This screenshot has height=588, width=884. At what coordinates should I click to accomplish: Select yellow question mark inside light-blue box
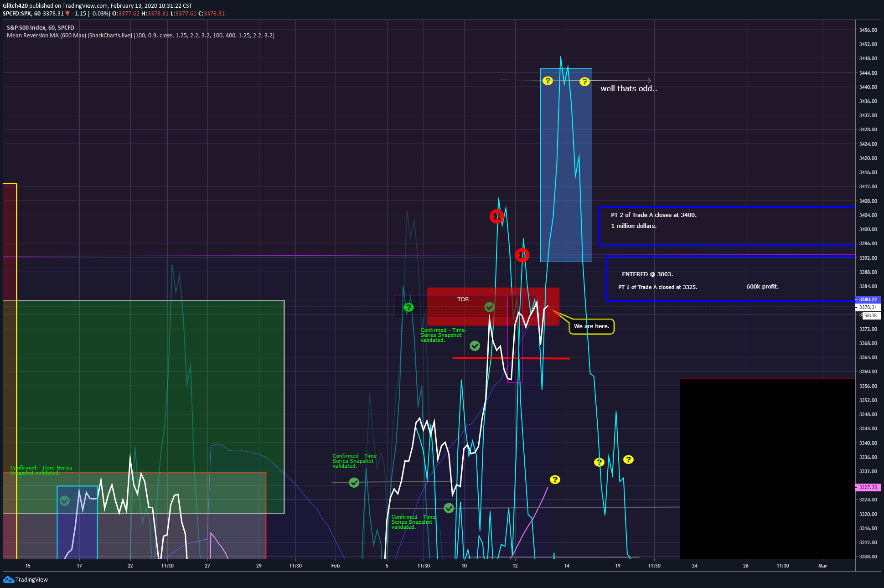548,81
